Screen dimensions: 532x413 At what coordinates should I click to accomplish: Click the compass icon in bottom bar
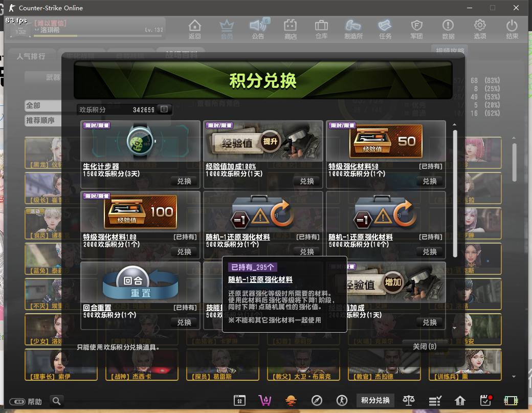click(317, 400)
